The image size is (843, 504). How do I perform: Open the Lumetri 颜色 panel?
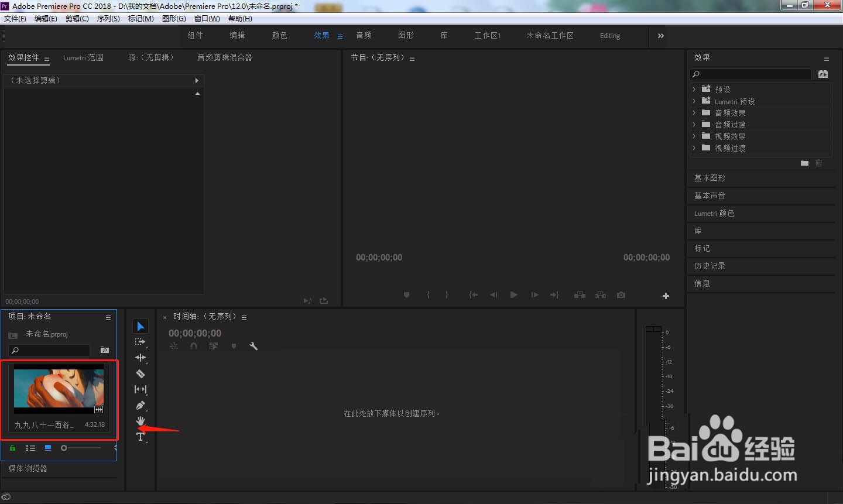(x=715, y=213)
